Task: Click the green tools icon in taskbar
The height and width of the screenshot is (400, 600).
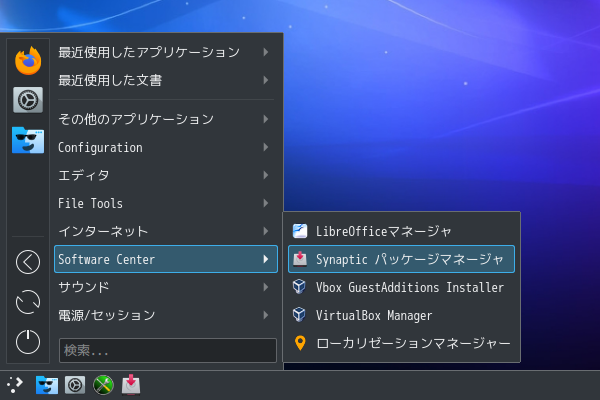Action: tap(103, 385)
